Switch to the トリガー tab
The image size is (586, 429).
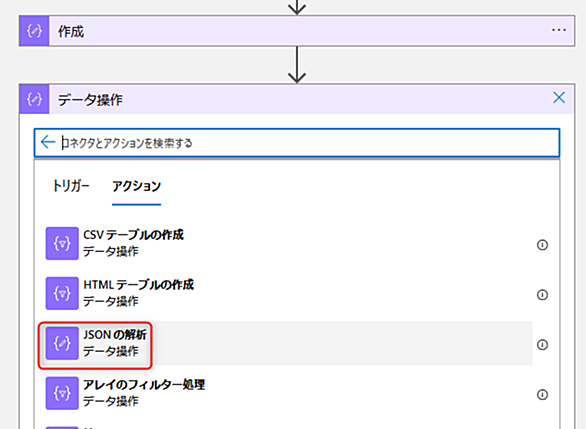click(x=71, y=186)
